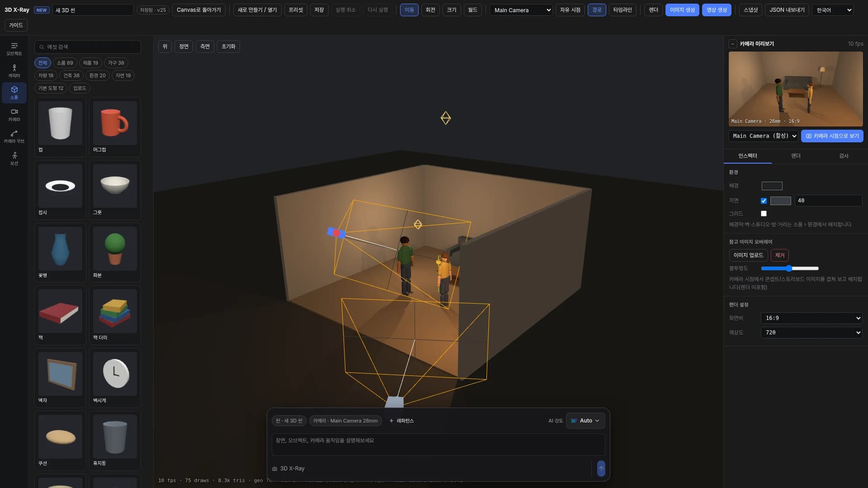Toggle the 지면 checkbox
The height and width of the screenshot is (488, 868).
[x=764, y=201]
